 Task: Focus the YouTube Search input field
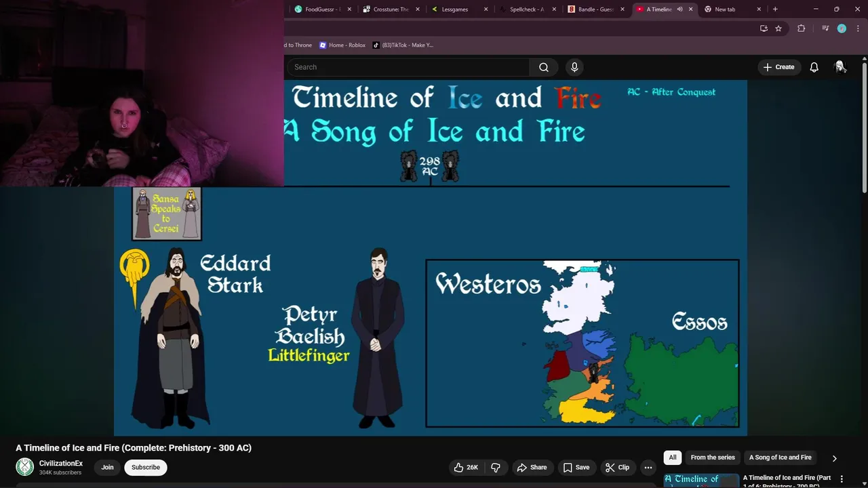click(x=408, y=67)
